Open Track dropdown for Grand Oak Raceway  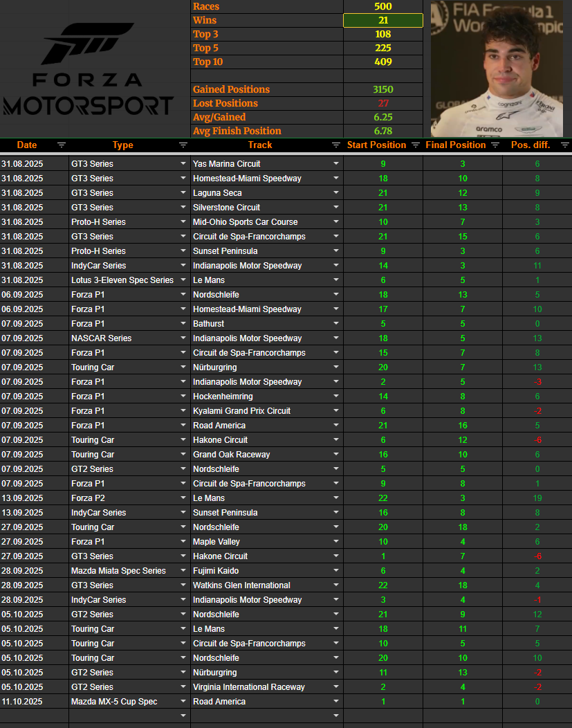(336, 454)
